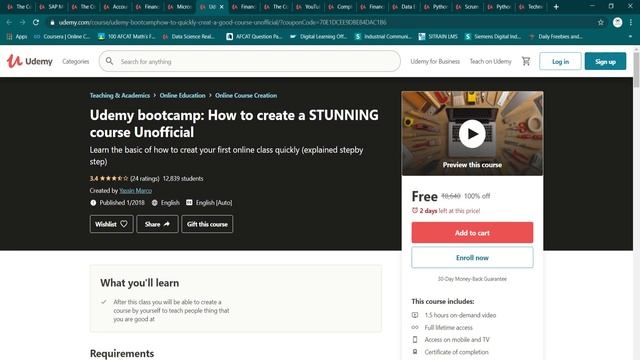Open the Chrome three-dot menu
Viewport: 640px width, 360px height.
pyautogui.click(x=631, y=22)
